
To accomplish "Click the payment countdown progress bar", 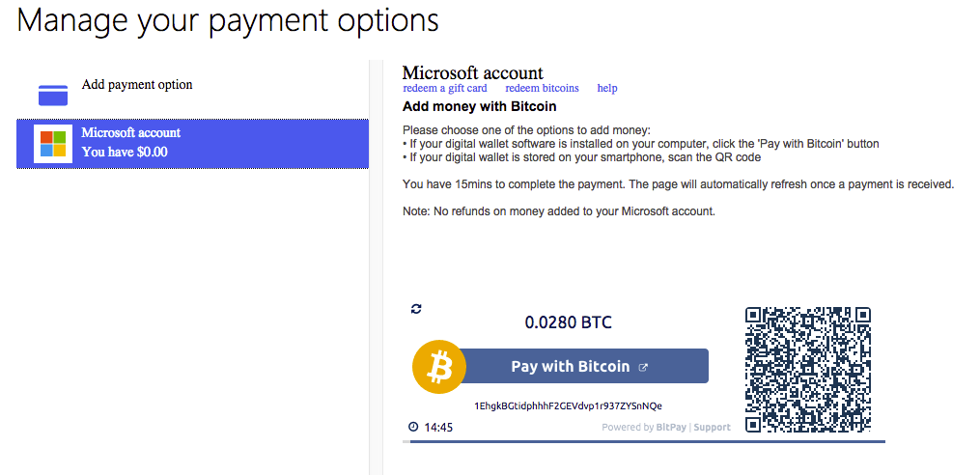I will tap(644, 442).
